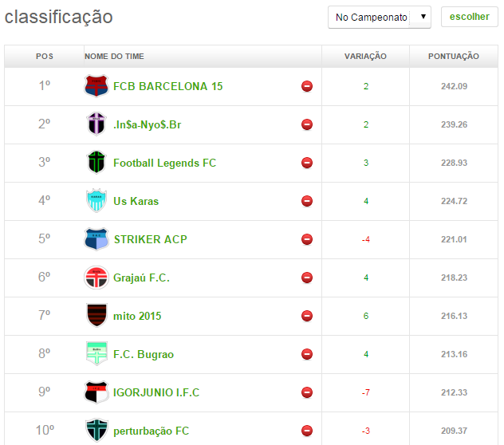
Task: Click red minus icon next to STRIKER ACP
Action: click(307, 239)
